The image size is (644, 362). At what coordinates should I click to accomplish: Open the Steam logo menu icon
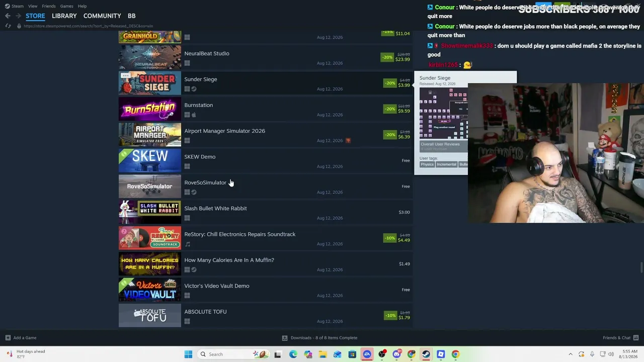point(7,6)
